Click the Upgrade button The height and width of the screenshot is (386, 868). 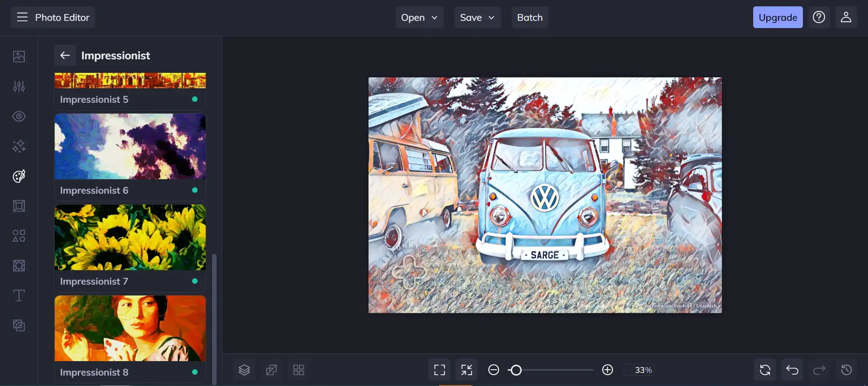pos(778,17)
